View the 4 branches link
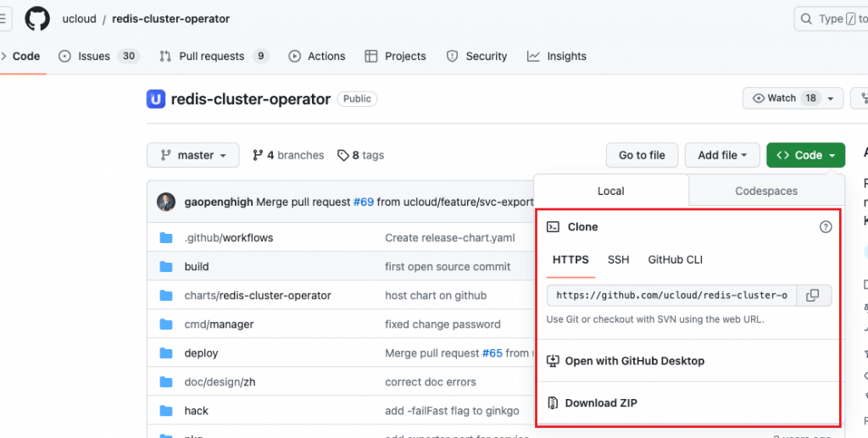This screenshot has width=868, height=438. click(288, 155)
